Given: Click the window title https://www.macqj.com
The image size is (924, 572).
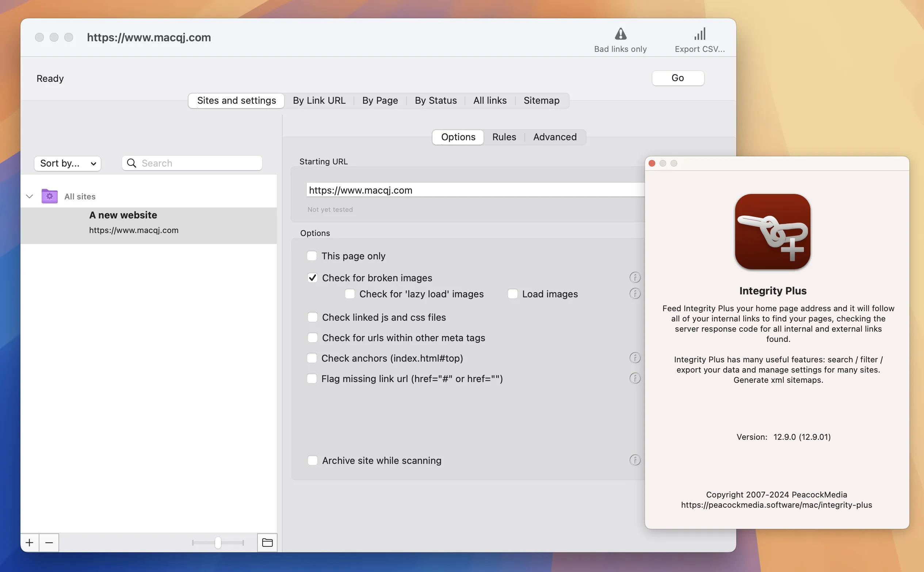Looking at the screenshot, I should click(149, 37).
